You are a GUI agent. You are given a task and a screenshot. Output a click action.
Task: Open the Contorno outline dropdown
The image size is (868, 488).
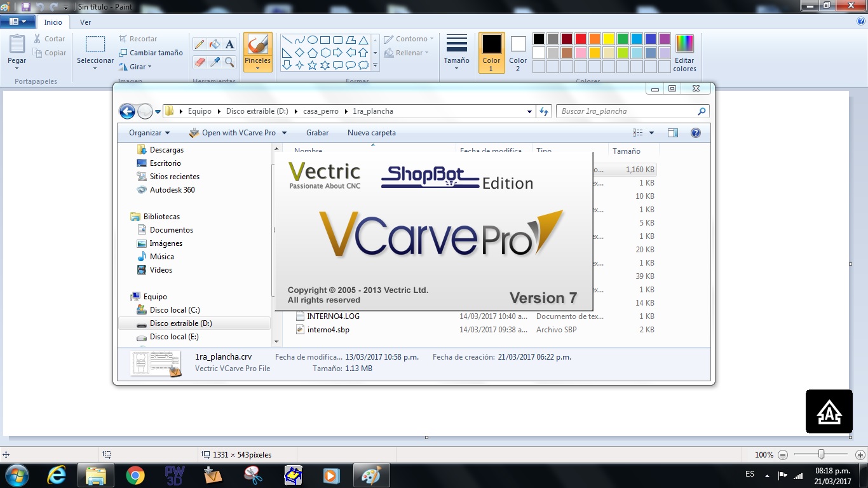(409, 39)
